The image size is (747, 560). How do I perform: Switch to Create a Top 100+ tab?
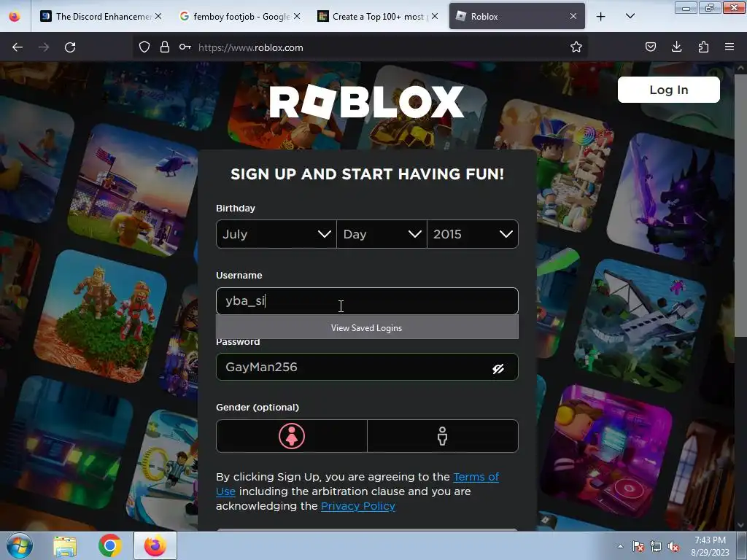pos(379,16)
